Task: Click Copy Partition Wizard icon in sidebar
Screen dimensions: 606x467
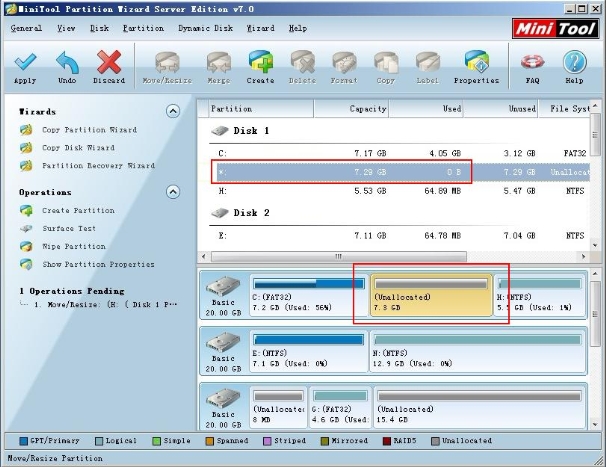Action: click(26, 130)
